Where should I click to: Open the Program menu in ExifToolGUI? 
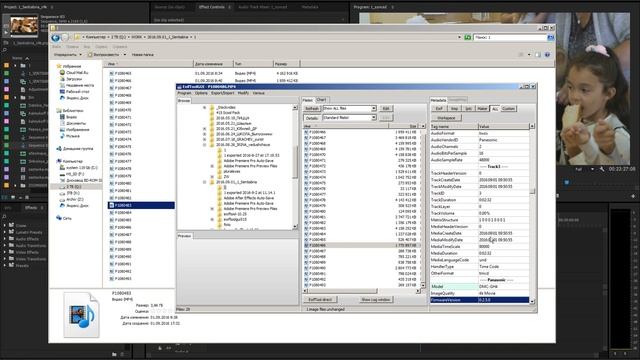click(184, 93)
